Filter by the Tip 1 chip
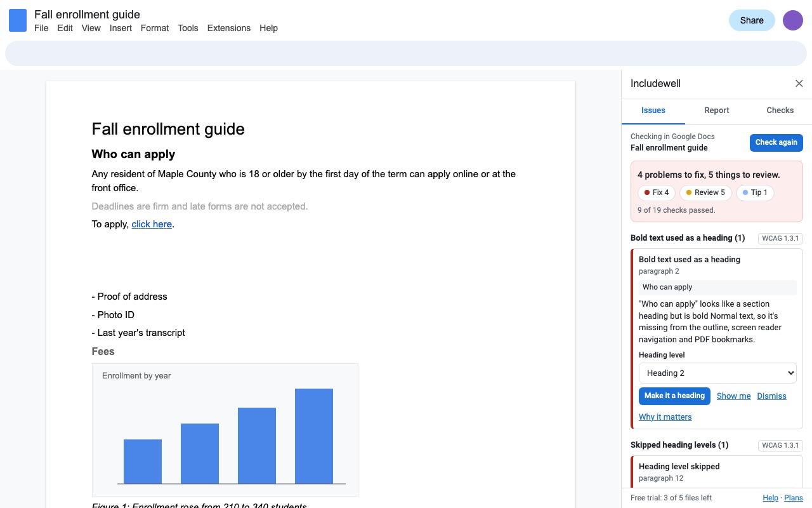The width and height of the screenshot is (812, 508). [755, 192]
